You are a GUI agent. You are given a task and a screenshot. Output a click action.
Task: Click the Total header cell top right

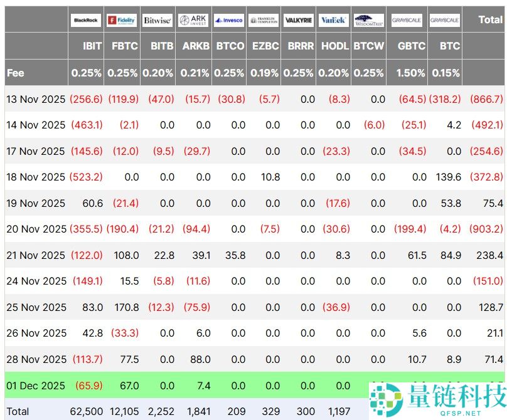[x=491, y=19]
